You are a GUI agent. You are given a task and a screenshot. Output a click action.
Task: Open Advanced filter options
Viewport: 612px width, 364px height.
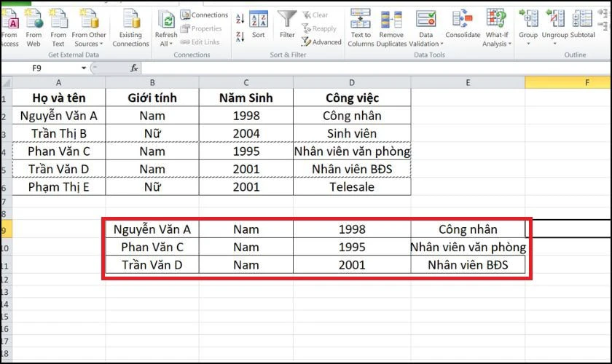(321, 41)
